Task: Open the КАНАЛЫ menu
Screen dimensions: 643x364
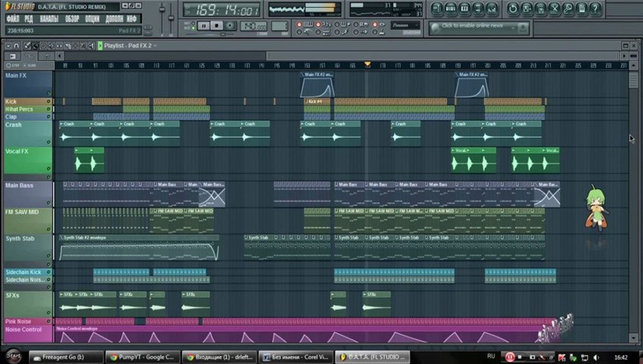Action: tap(49, 19)
